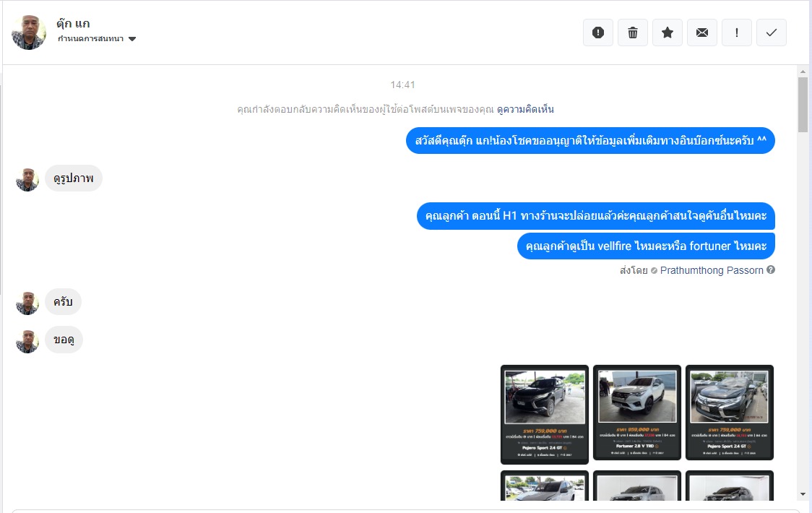Screen dimensions: 812x513
Task: Open ตุ๊ก แก profile picture in header
Action: click(29, 32)
